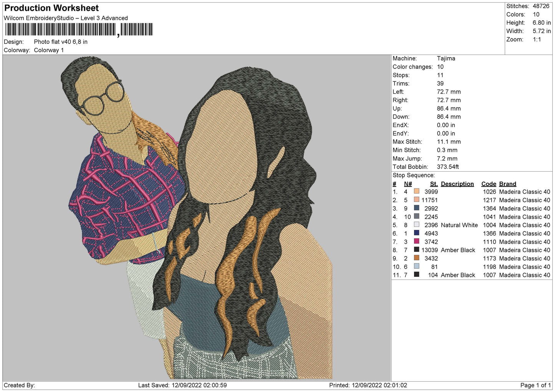Click the N# column header
The image size is (555, 392).
coord(408,184)
